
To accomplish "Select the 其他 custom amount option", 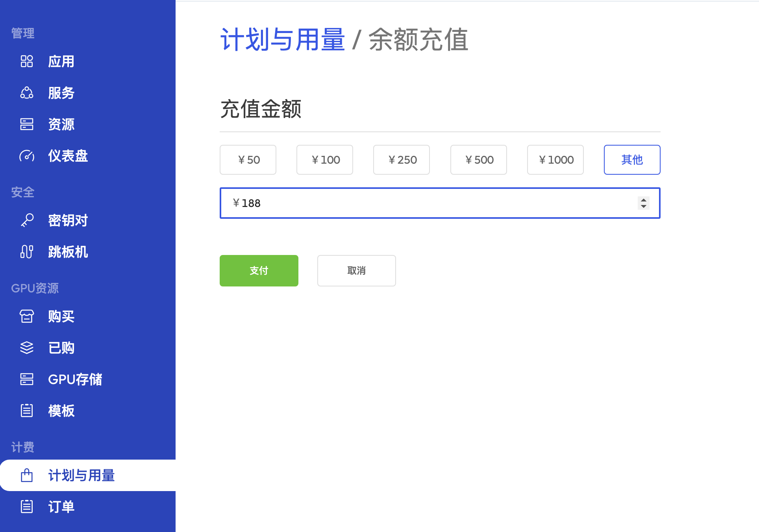I will point(632,160).
